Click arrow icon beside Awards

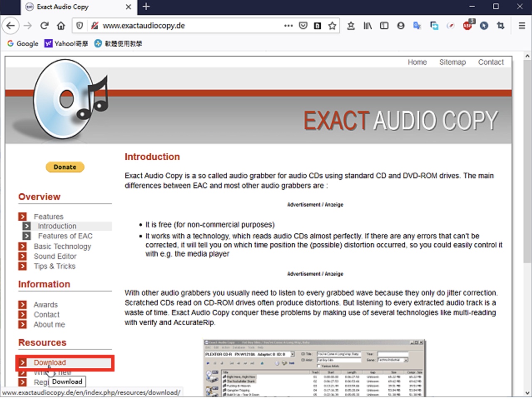pyautogui.click(x=22, y=305)
